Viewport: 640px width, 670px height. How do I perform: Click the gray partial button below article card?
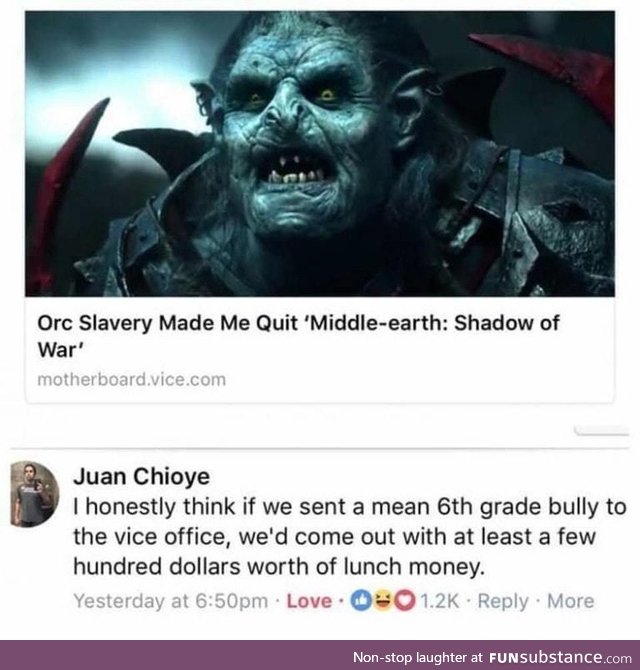coord(602,430)
